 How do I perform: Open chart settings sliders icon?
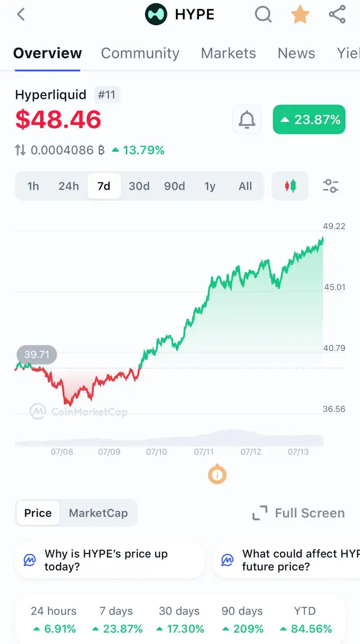coord(330,186)
